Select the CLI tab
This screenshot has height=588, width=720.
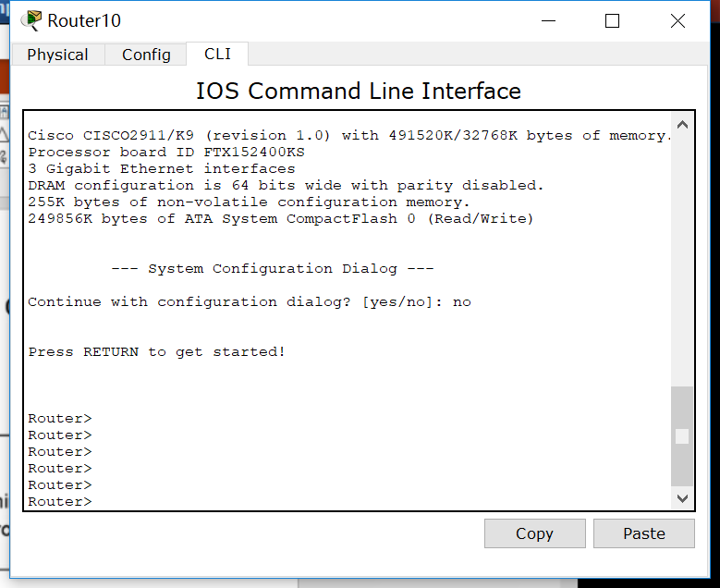tap(217, 54)
